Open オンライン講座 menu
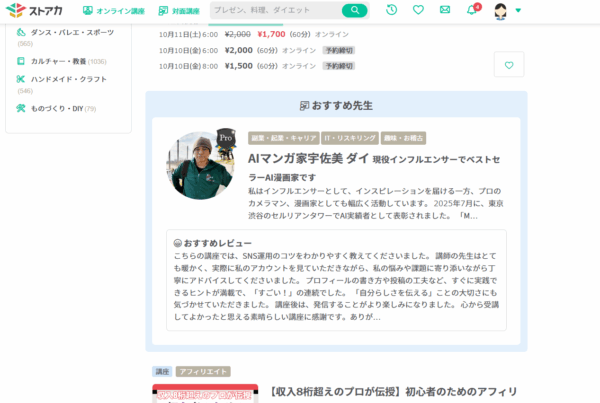Screen dimensions: 600x403 point(114,11)
